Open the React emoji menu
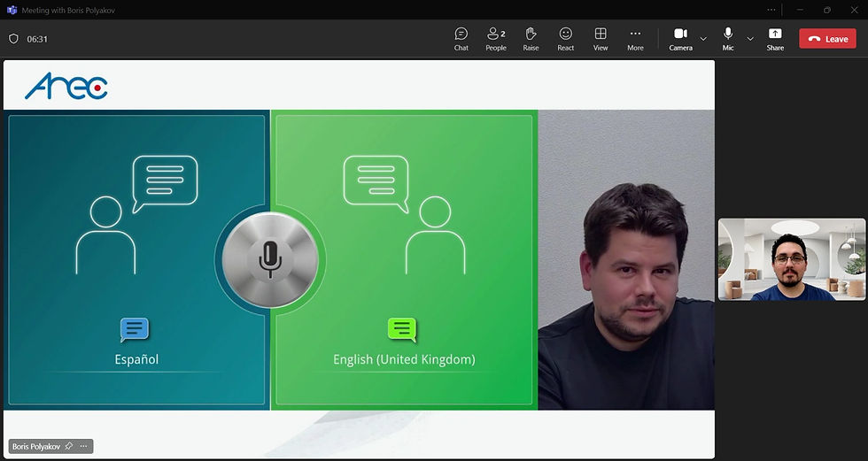Viewport: 868px width, 461px height. point(565,39)
